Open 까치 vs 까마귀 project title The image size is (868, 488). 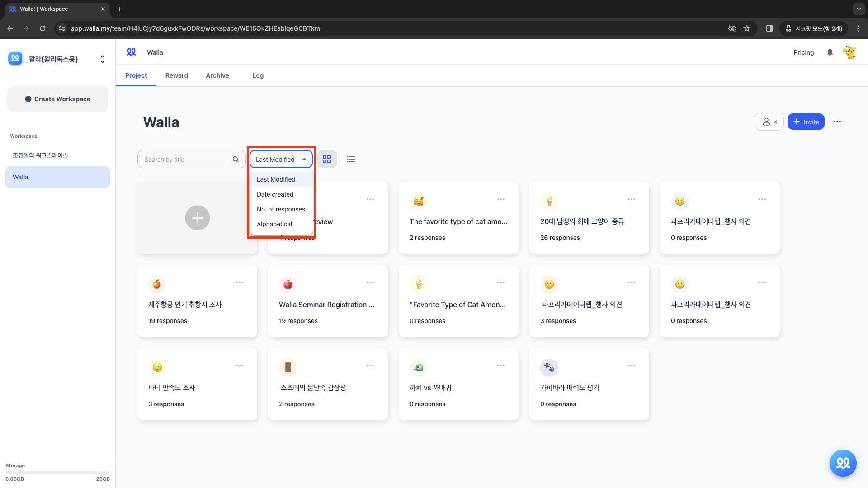(430, 388)
